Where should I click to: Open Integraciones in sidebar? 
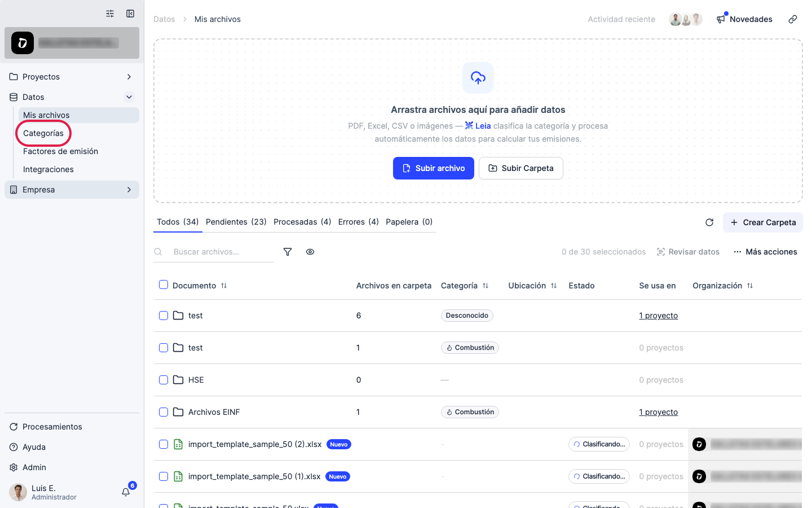pos(48,169)
